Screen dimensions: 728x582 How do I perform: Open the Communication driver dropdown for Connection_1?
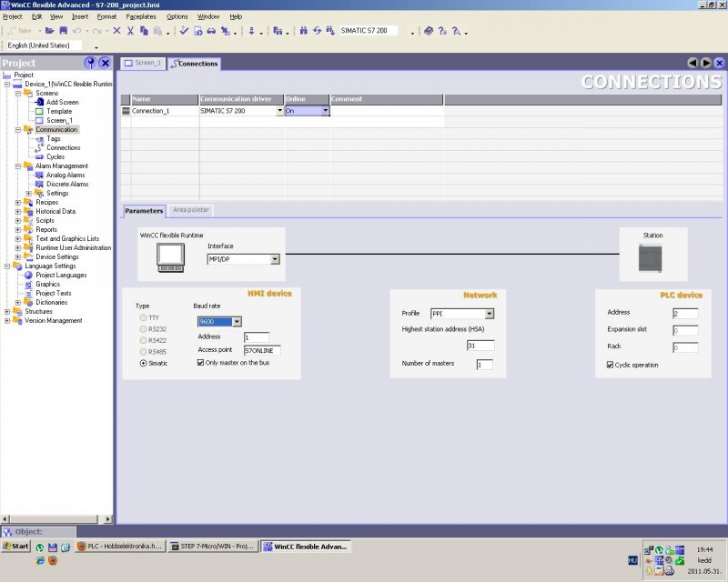[x=279, y=111]
